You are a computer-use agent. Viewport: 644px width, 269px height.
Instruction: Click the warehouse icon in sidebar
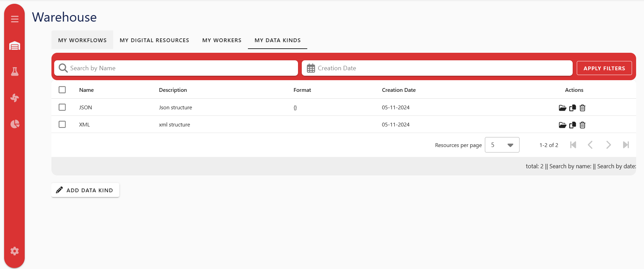pyautogui.click(x=14, y=46)
